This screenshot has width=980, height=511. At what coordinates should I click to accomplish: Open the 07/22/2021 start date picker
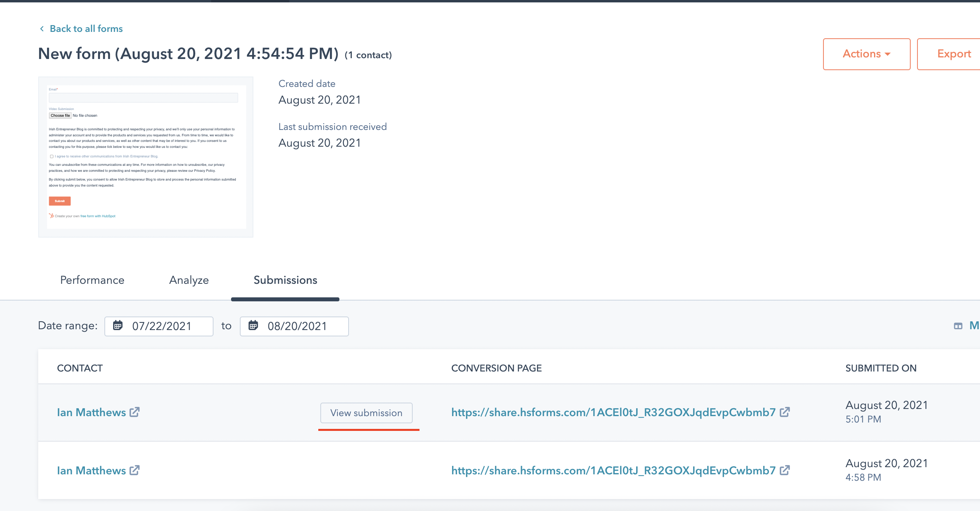click(162, 326)
